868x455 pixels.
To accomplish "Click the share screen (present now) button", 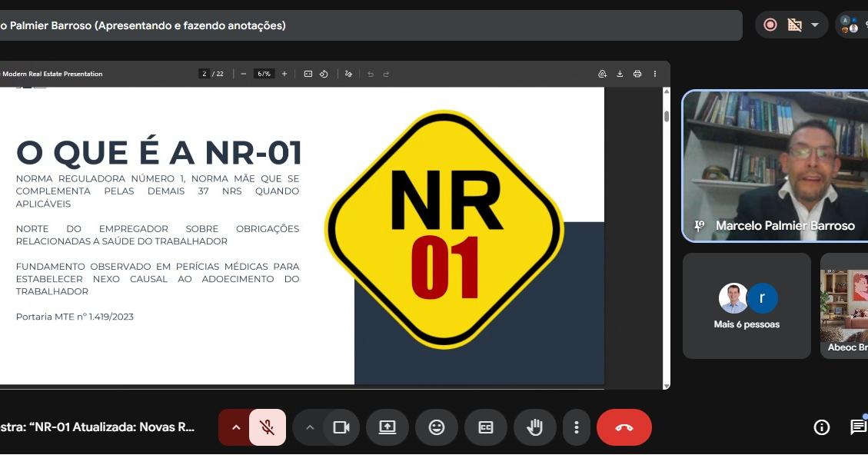I will click(387, 427).
